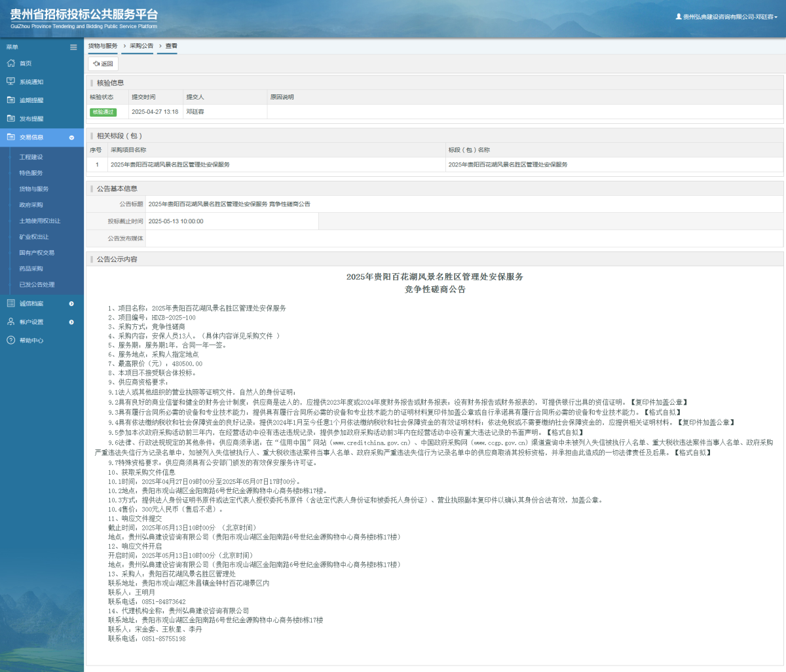The image size is (786, 672).
Task: Click the home icon beside 首页
Action: (10, 64)
